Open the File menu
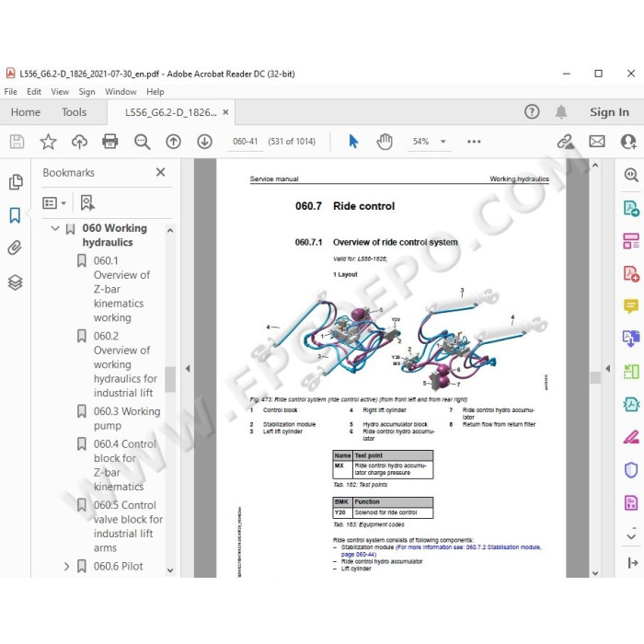The width and height of the screenshot is (644, 644). pos(11,92)
